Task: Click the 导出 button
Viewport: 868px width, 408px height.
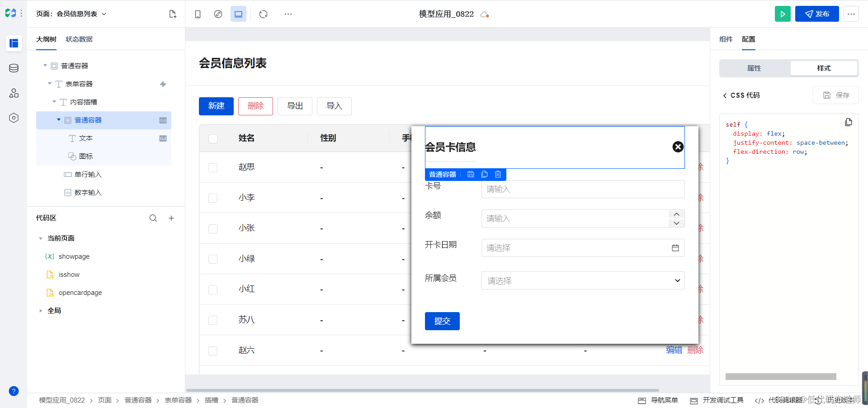Action: 295,106
